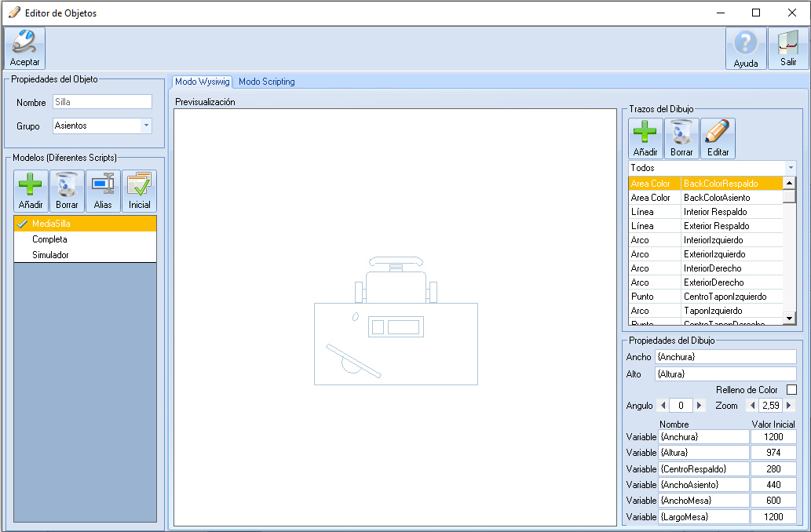Click the Salir exit icon

click(787, 49)
